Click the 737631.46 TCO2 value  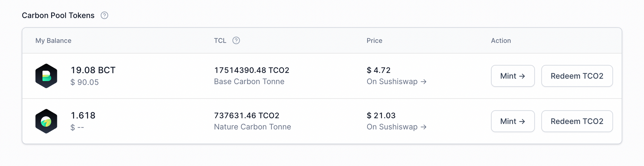click(247, 116)
